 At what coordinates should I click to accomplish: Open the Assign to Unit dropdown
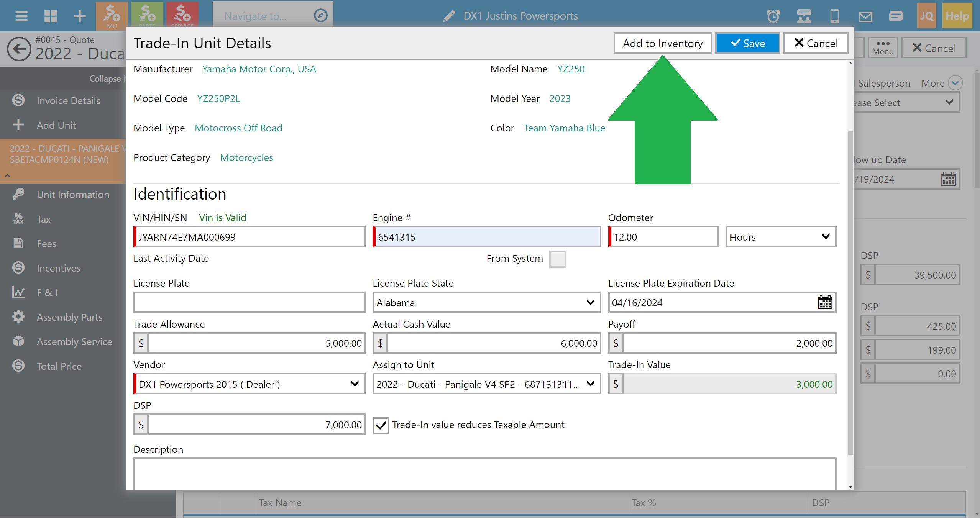tap(486, 384)
